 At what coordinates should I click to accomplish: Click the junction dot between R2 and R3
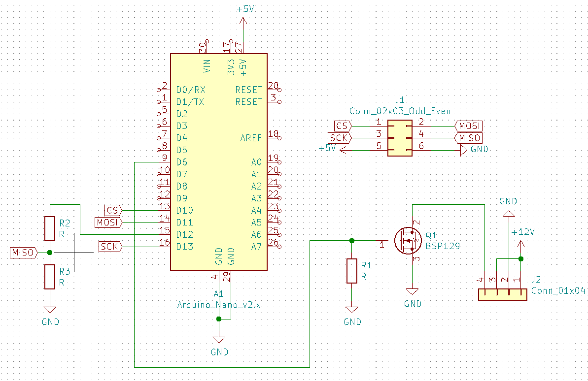[50, 253]
